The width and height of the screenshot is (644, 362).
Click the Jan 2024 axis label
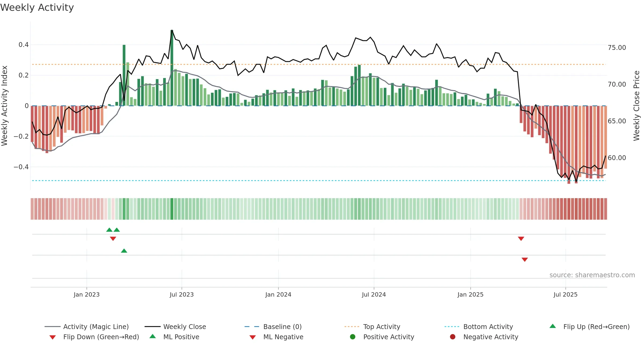pos(278,295)
